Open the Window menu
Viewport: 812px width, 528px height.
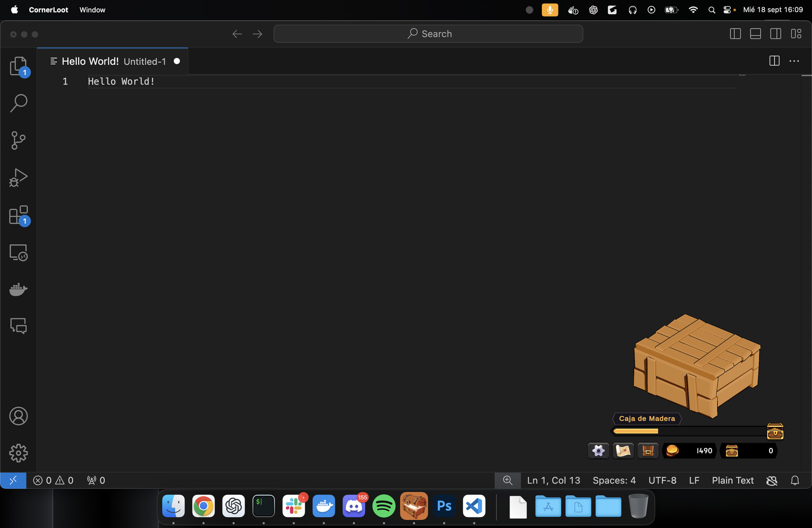(92, 9)
